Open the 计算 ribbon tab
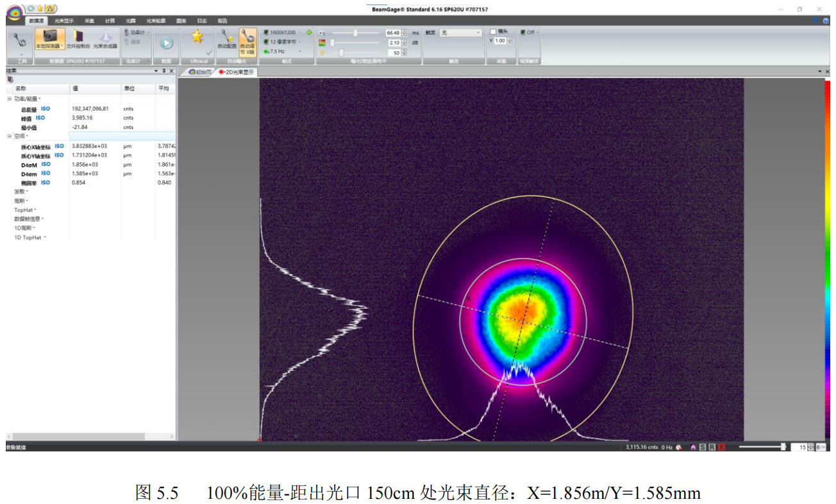Viewport: 836px width, 504px height. click(110, 21)
